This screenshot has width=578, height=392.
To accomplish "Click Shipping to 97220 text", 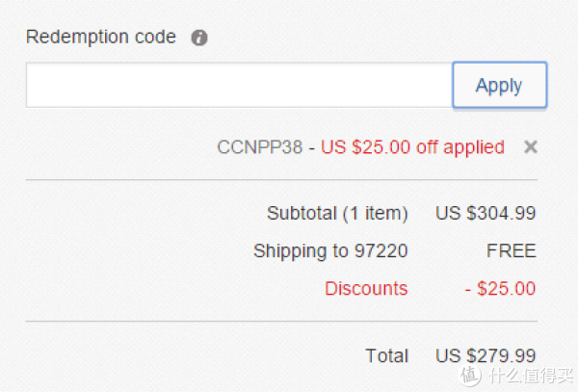I will [x=330, y=251].
